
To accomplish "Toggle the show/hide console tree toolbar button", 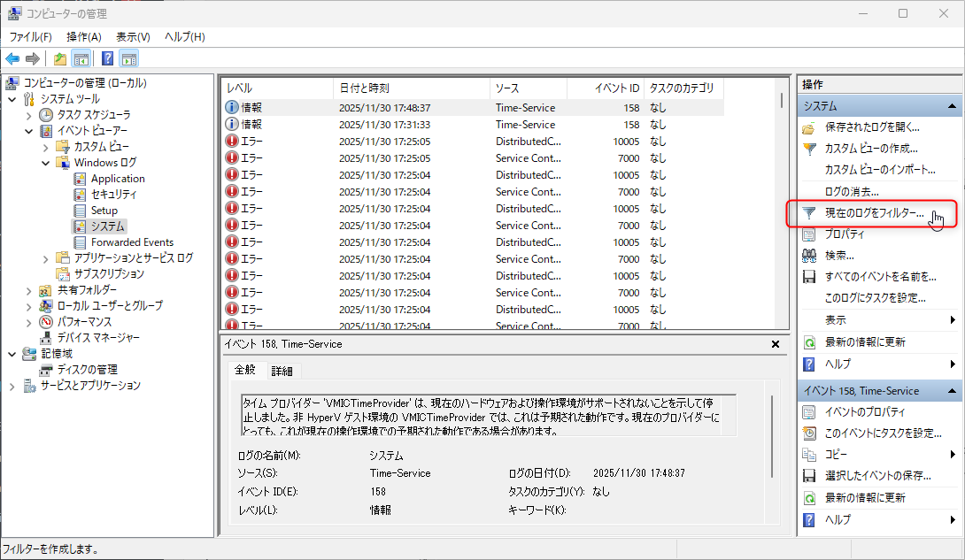I will (x=81, y=59).
